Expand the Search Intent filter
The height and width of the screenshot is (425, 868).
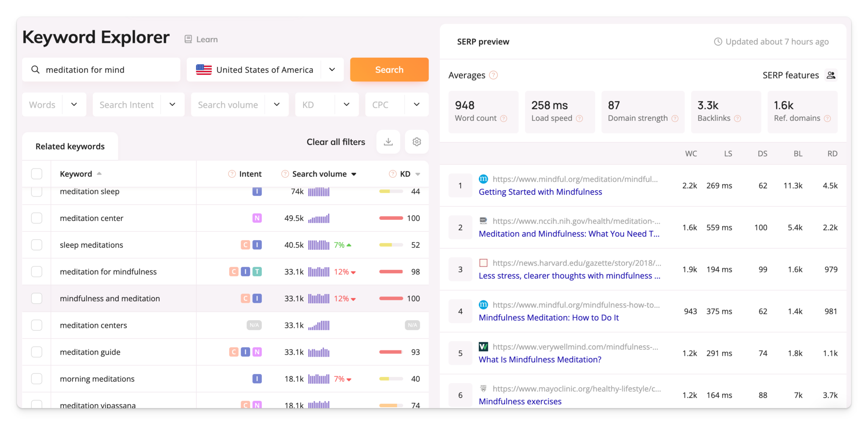(138, 104)
